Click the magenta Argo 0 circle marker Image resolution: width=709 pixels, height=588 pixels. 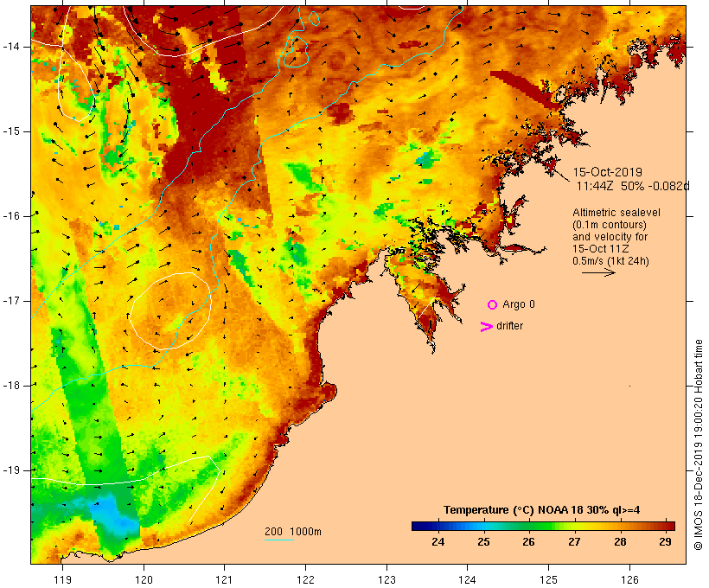[493, 305]
